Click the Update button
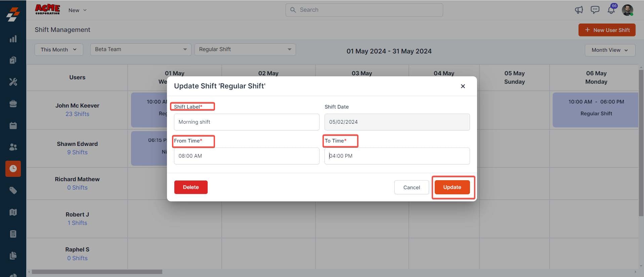Viewport: 644px width, 277px height. pyautogui.click(x=452, y=187)
